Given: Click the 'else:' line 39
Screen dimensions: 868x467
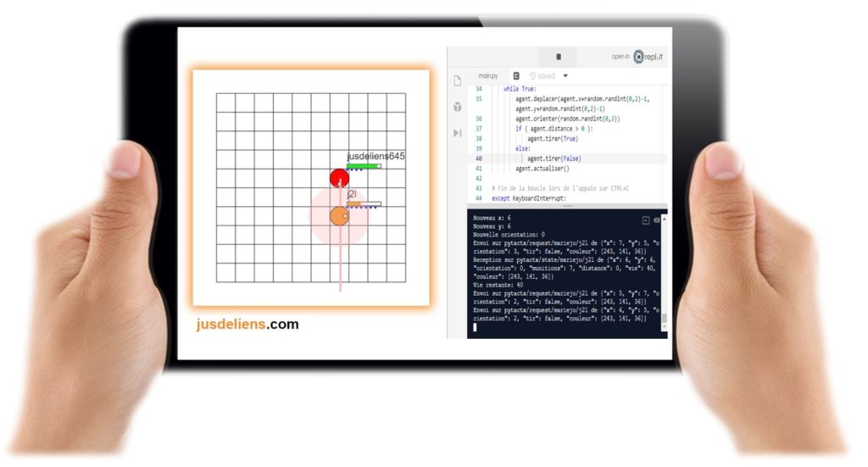Looking at the screenshot, I should (x=522, y=149).
